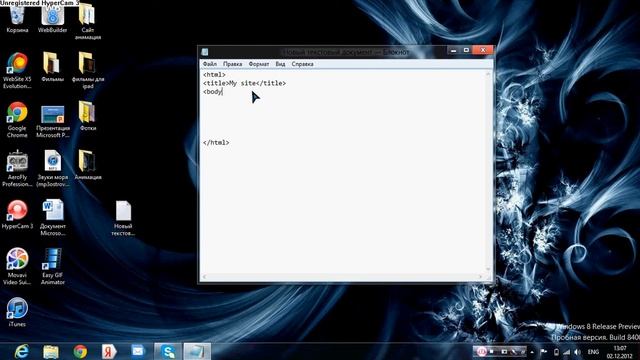Open Skype from the taskbar
Viewport: 640px width, 360px height.
[x=168, y=351]
